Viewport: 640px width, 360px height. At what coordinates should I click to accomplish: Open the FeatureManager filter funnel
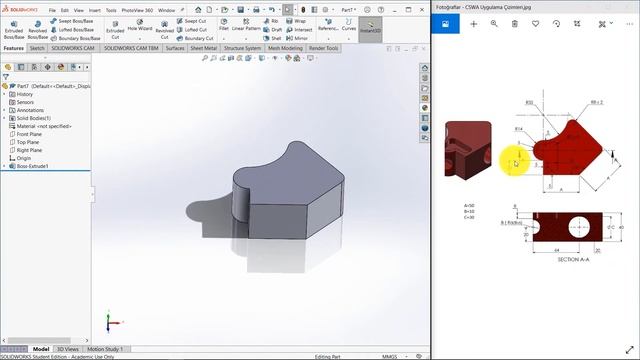pyautogui.click(x=6, y=77)
